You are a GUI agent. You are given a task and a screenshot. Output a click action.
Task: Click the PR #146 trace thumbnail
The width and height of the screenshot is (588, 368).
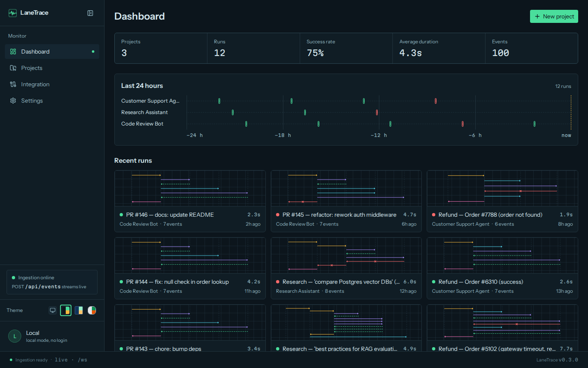[190, 188]
